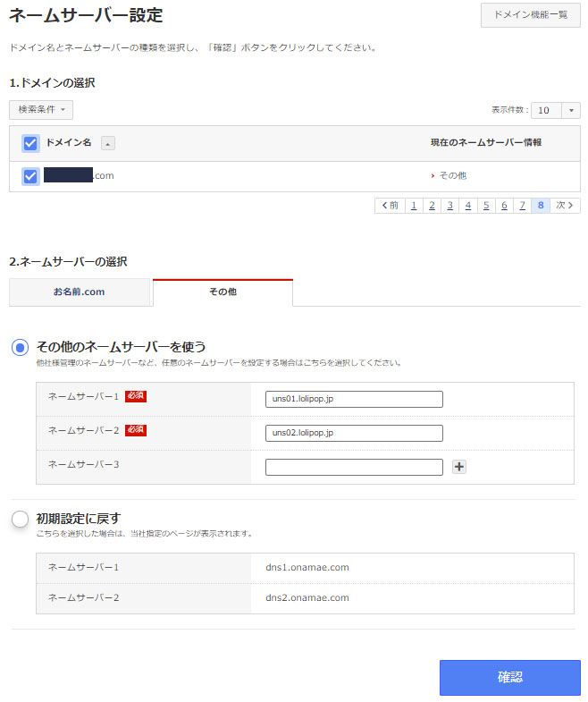Click the empty ネームサーバー3 input field
588x702 pixels.
[354, 467]
